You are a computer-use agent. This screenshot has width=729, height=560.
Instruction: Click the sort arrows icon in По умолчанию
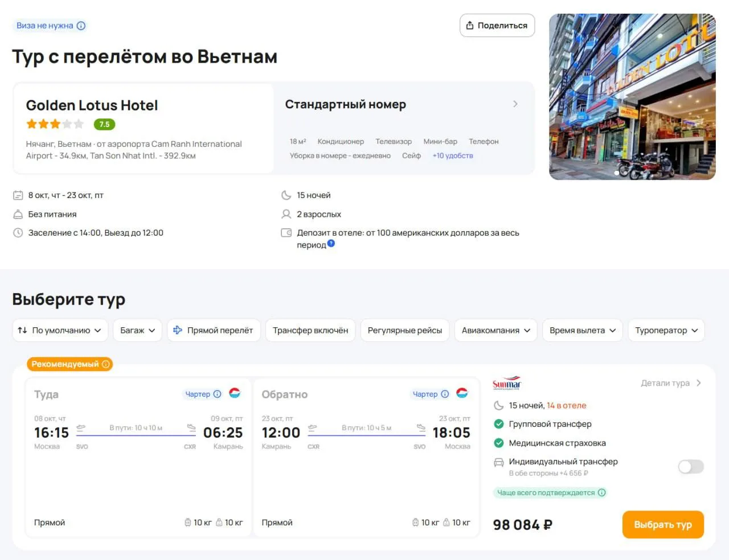coord(23,330)
